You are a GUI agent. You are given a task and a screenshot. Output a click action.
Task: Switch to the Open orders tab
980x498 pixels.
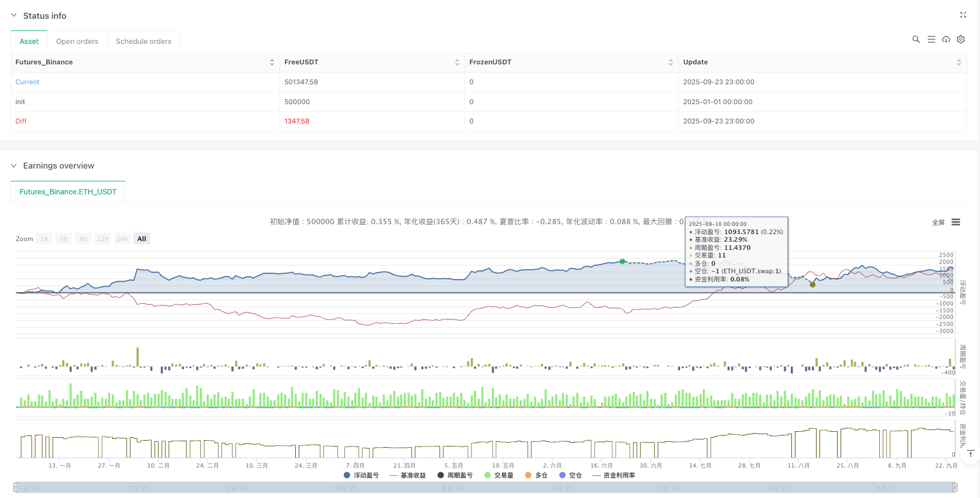pos(77,42)
